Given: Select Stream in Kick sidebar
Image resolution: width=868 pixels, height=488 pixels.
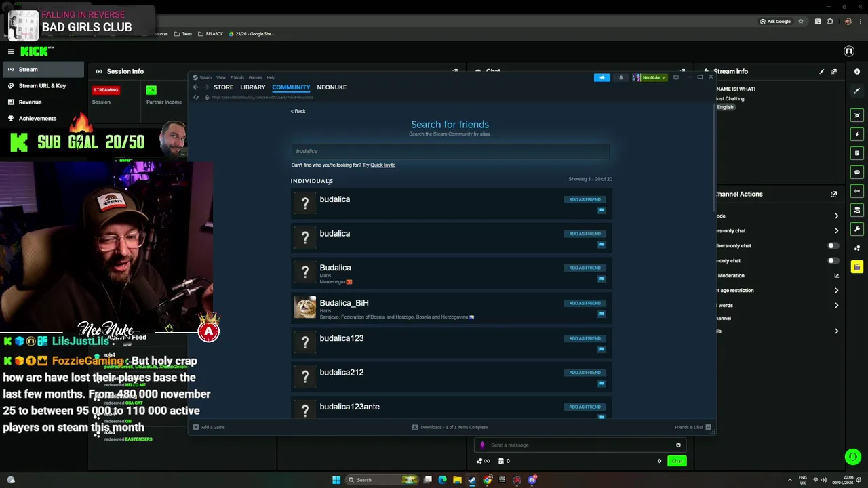Looking at the screenshot, I should [x=42, y=70].
